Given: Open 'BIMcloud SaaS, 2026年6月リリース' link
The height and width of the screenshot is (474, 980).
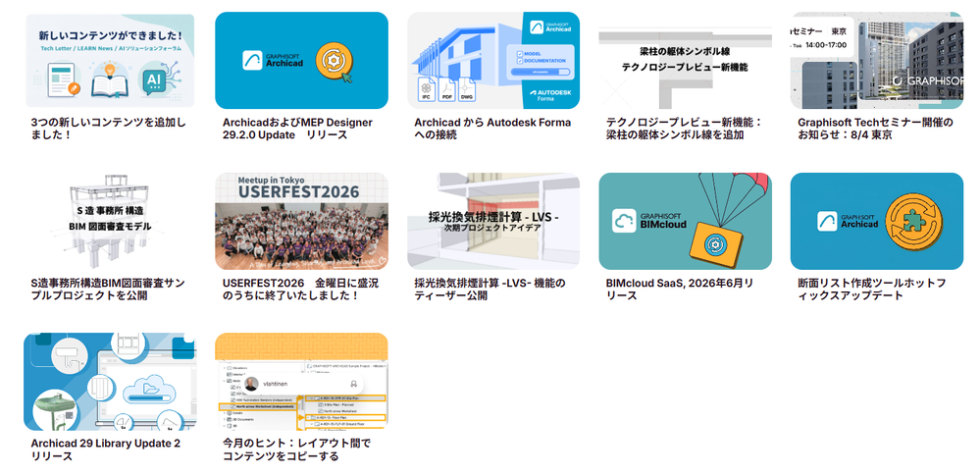Looking at the screenshot, I should coord(680,289).
